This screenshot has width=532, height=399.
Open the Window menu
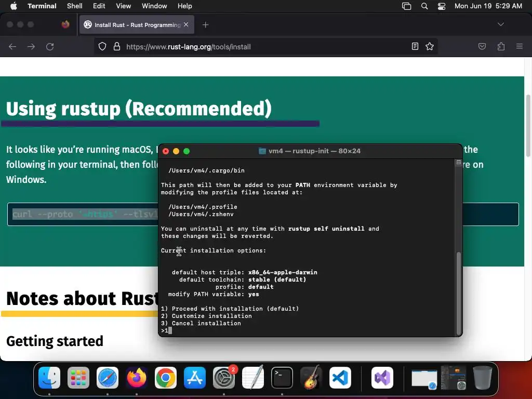pos(154,6)
